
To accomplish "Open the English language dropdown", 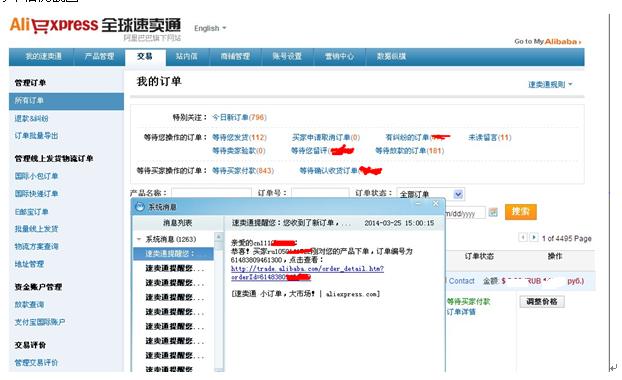I will tap(210, 28).
